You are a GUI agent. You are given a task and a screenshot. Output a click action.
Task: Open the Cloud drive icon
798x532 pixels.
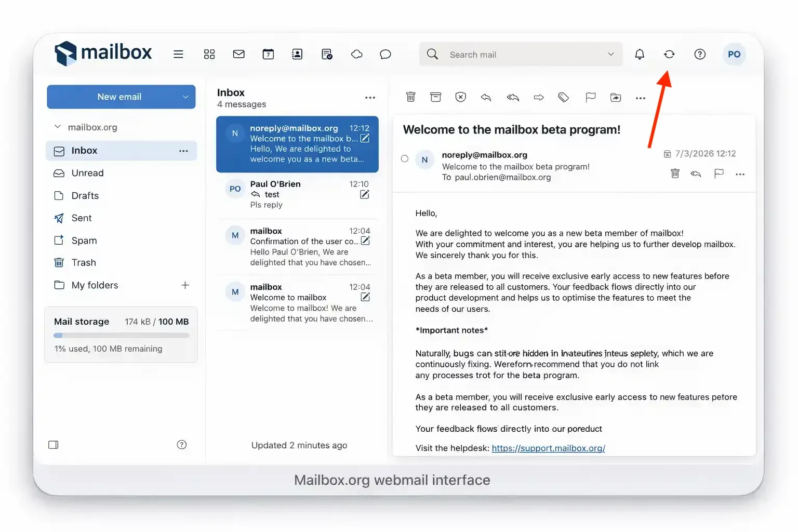357,54
